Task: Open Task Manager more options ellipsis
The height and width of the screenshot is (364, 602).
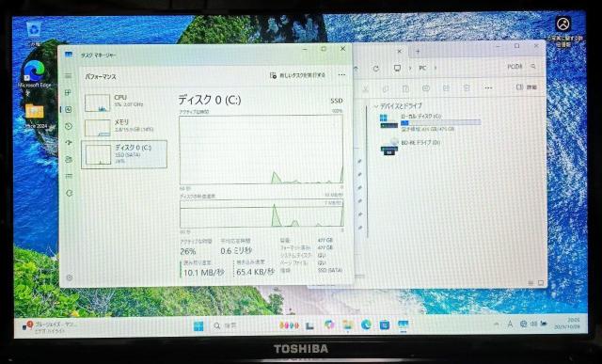Action: 341,75
